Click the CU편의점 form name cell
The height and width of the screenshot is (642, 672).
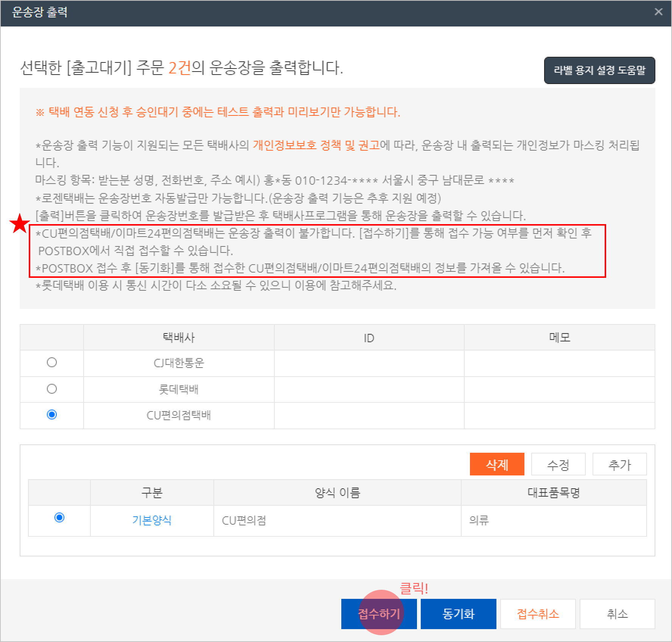pos(244,520)
